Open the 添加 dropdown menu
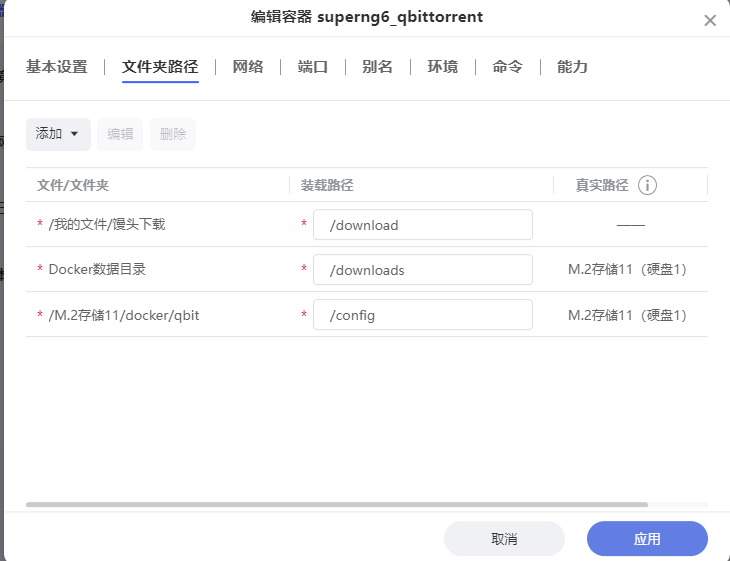Viewport: 730px width, 561px height. click(58, 134)
